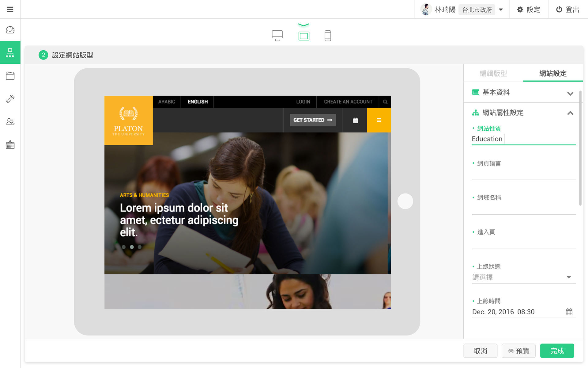This screenshot has width=588, height=368.
Task: Open the date picker calendar icon
Action: [x=569, y=312]
